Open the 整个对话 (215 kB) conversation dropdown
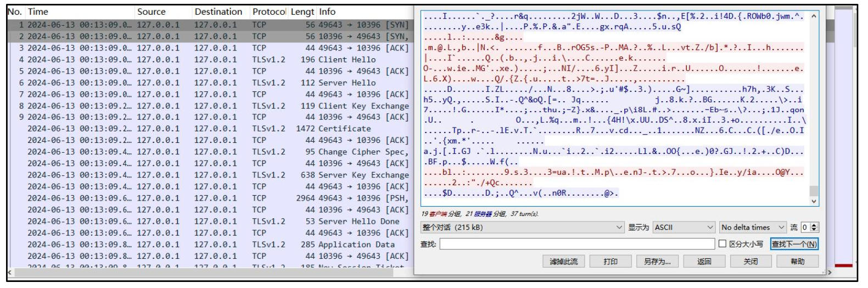The image size is (868, 288). 522,228
